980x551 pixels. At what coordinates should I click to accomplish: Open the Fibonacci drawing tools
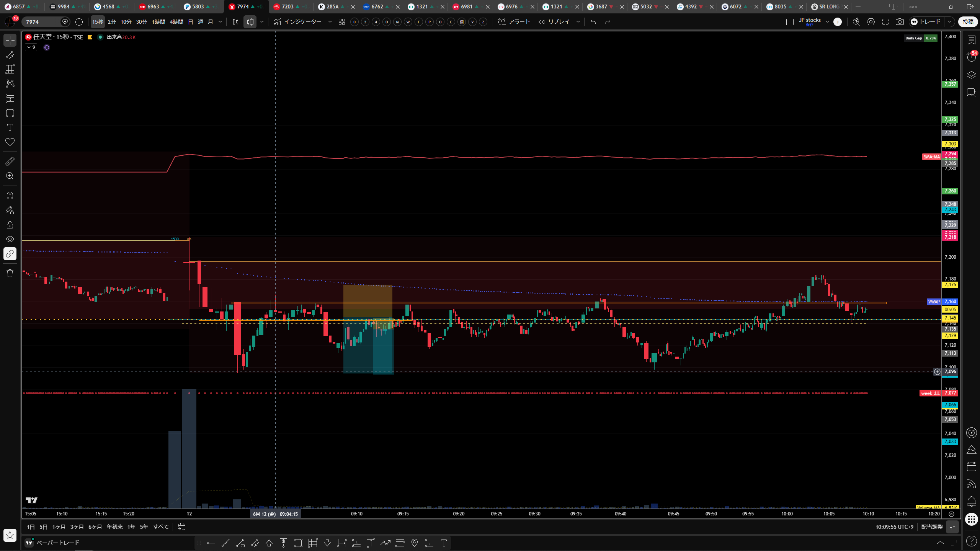pos(10,69)
